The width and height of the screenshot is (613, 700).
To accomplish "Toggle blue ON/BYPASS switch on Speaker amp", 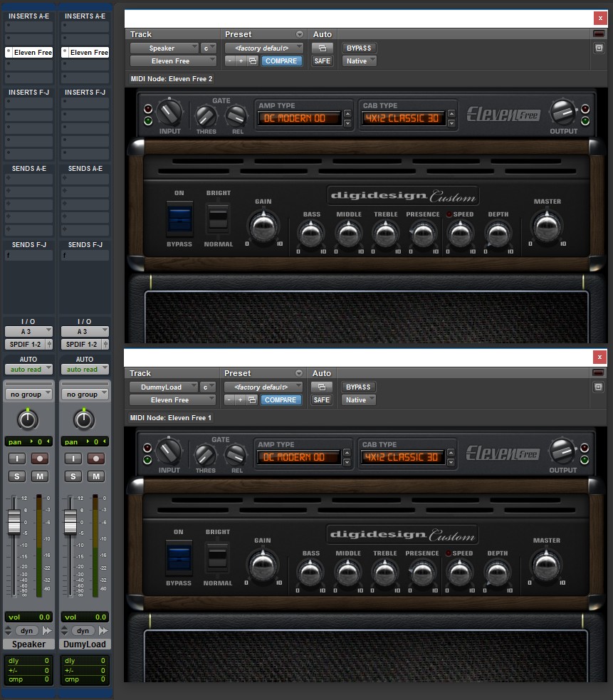I will [179, 219].
